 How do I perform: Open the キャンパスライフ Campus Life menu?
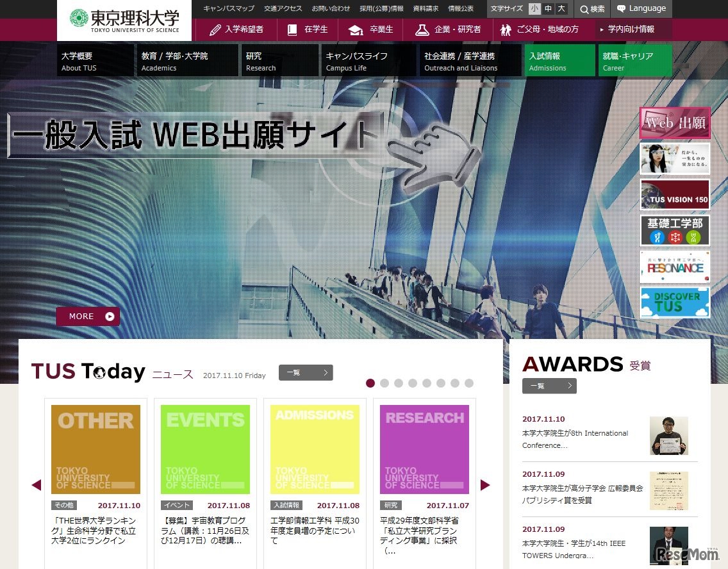point(368,60)
